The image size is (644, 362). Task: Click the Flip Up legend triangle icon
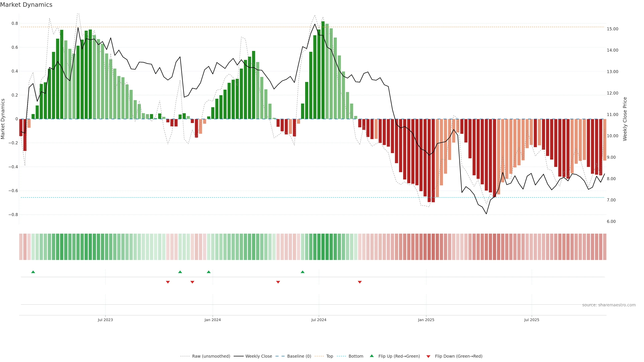(x=371, y=356)
